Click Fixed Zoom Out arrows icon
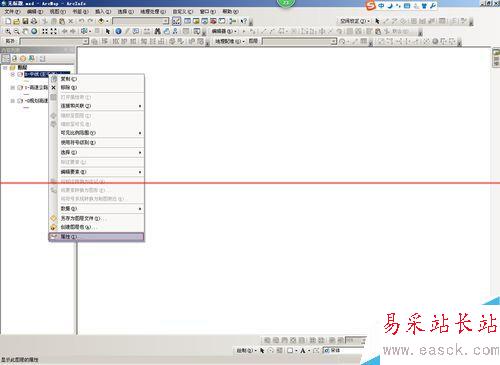Screen dimensions: 500x365 (53, 31)
